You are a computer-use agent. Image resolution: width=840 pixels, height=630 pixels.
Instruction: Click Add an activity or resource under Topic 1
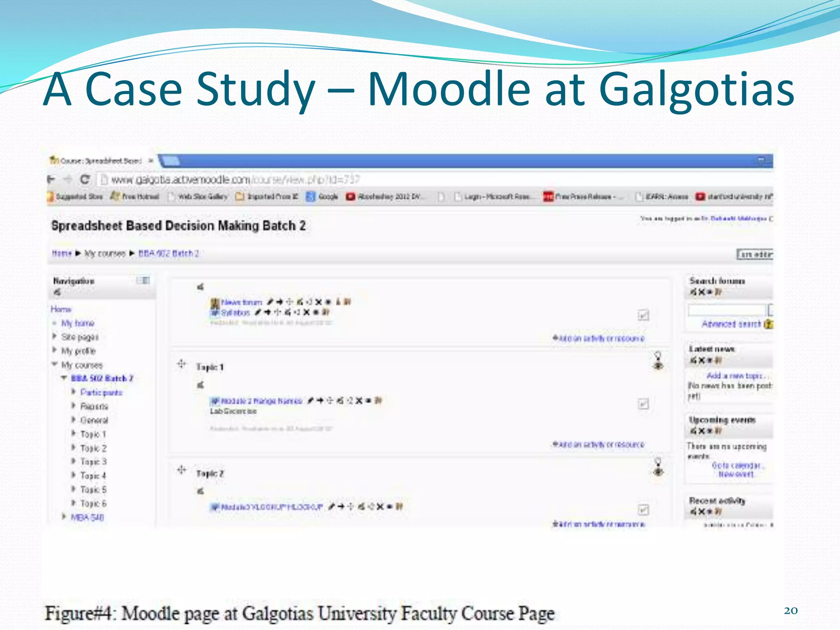[598, 445]
